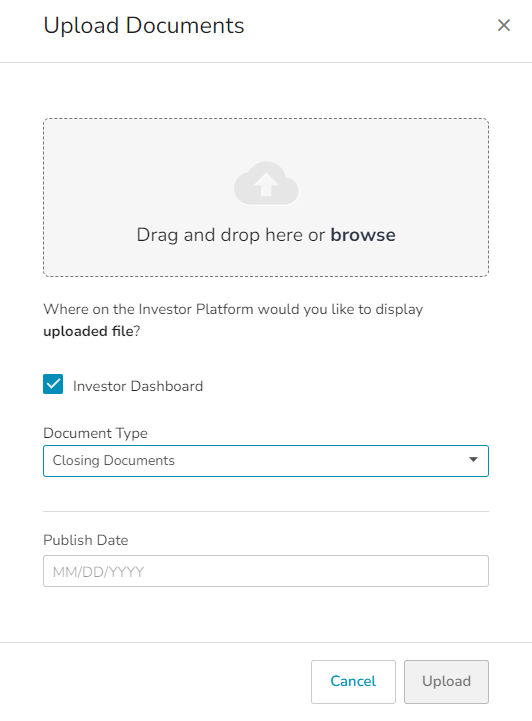Click the Document Type dropdown arrow caret
Viewport: 532px width, 721px height.
pos(473,460)
